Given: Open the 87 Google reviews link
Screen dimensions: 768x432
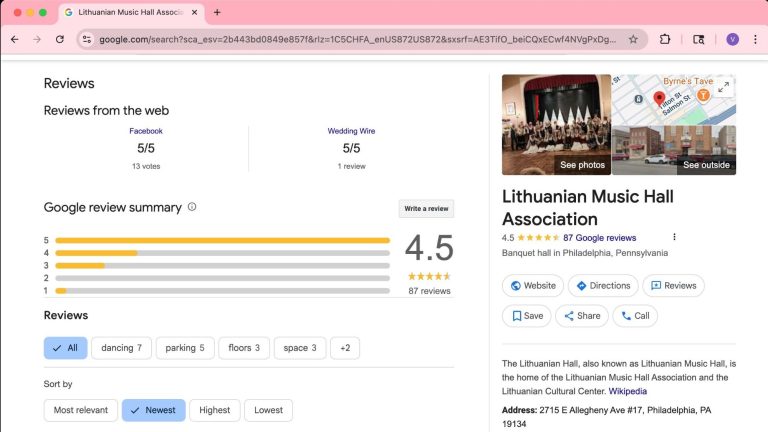Looking at the screenshot, I should pyautogui.click(x=600, y=238).
